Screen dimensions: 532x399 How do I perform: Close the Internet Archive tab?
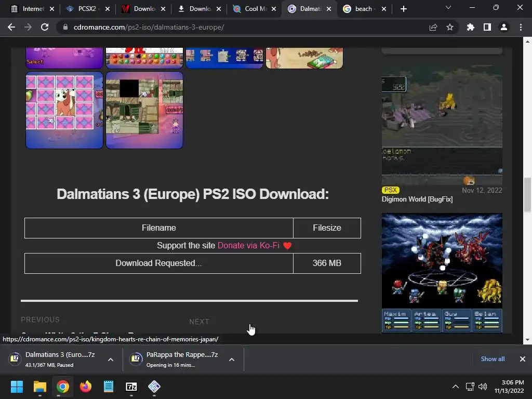[x=52, y=9]
